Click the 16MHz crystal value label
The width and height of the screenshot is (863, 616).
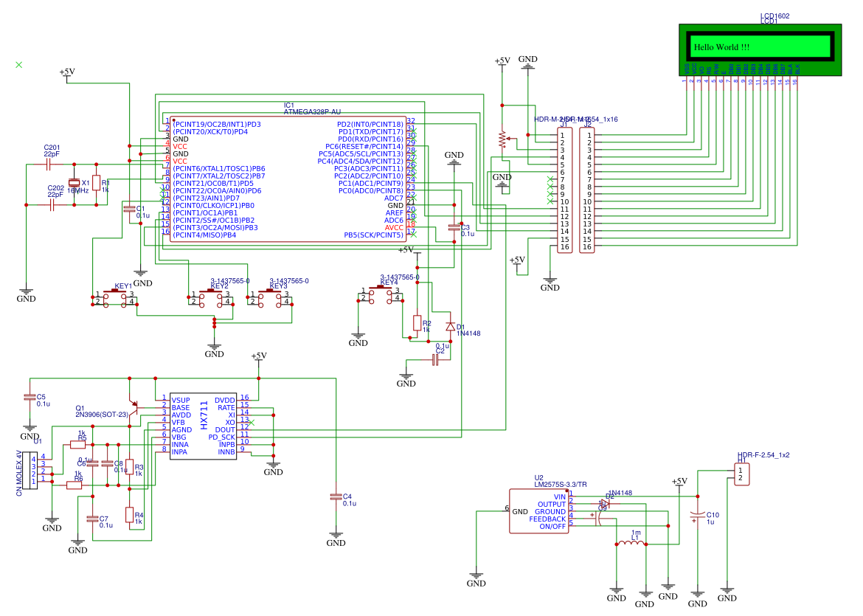(x=77, y=190)
